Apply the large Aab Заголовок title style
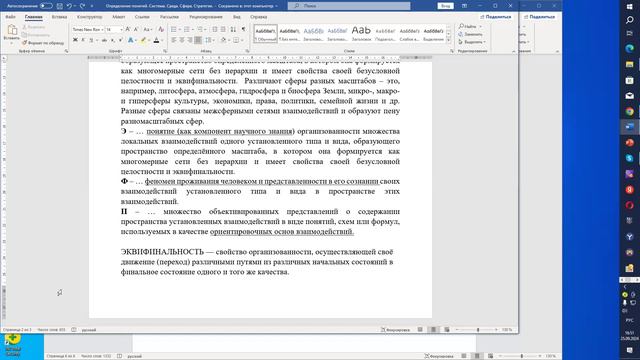Viewport: 640px width, 360px height. pyautogui.click(x=361, y=33)
